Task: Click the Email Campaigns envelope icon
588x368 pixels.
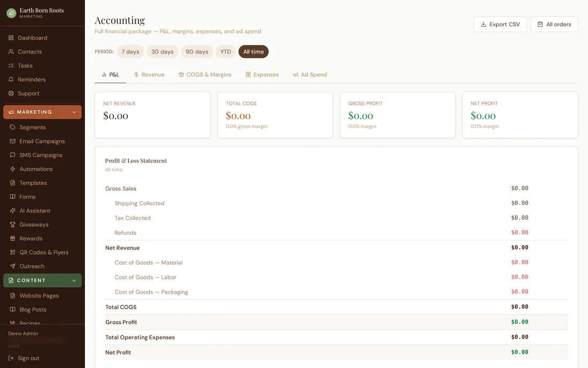Action: pos(12,141)
